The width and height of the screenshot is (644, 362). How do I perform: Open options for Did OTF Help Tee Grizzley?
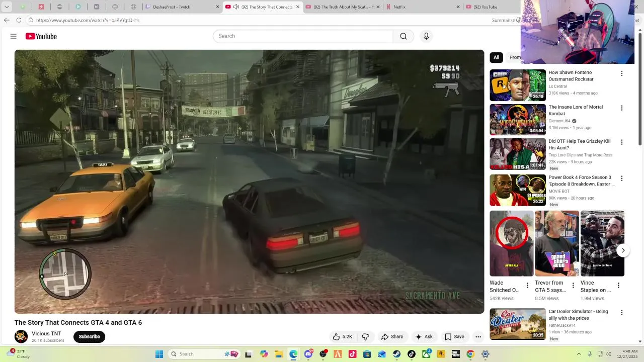621,142
